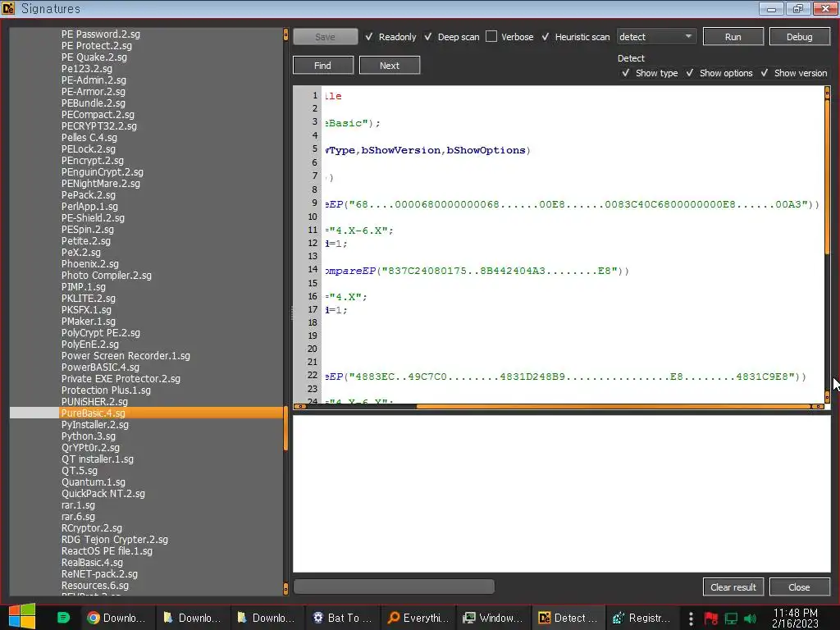Select PE Password.2.sg signature
The image size is (840, 630).
101,34
